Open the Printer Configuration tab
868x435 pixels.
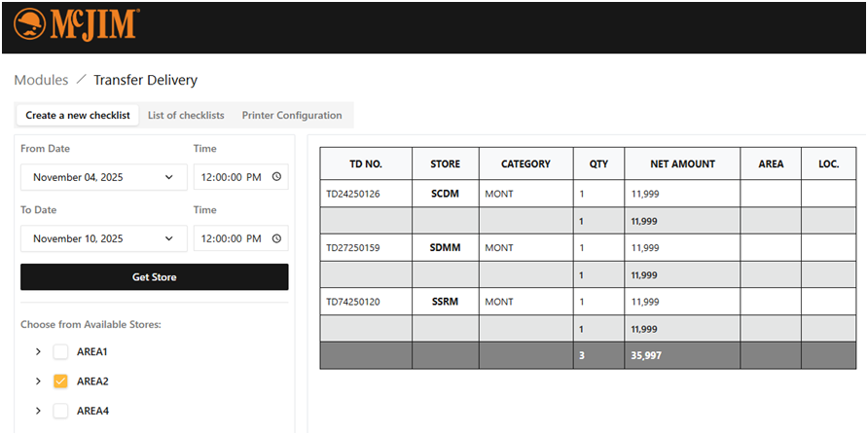[292, 115]
